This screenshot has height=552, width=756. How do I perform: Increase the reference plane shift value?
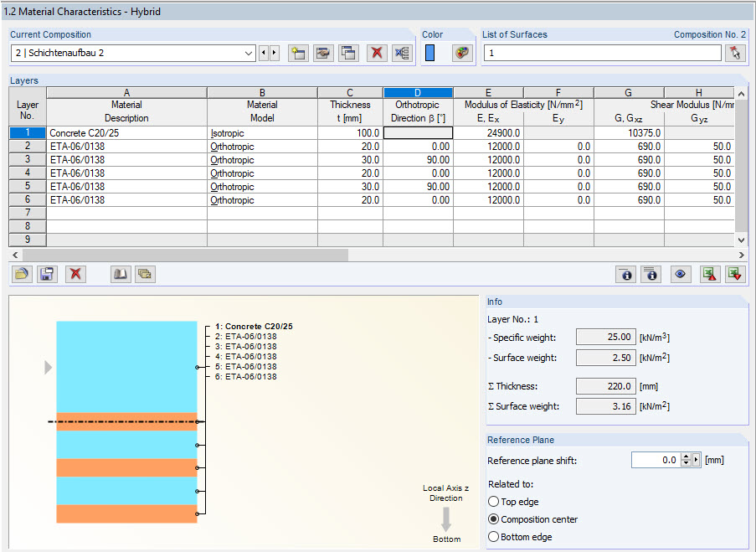point(686,457)
